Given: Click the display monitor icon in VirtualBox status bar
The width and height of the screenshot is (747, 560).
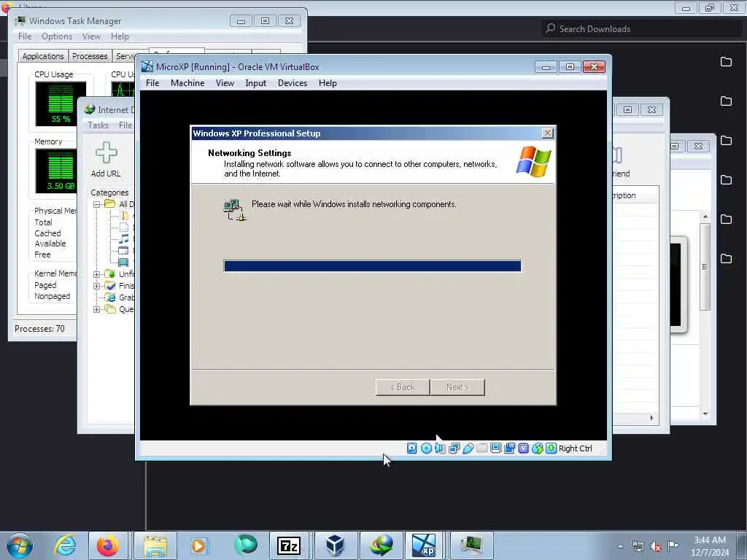Looking at the screenshot, I should coord(495,448).
